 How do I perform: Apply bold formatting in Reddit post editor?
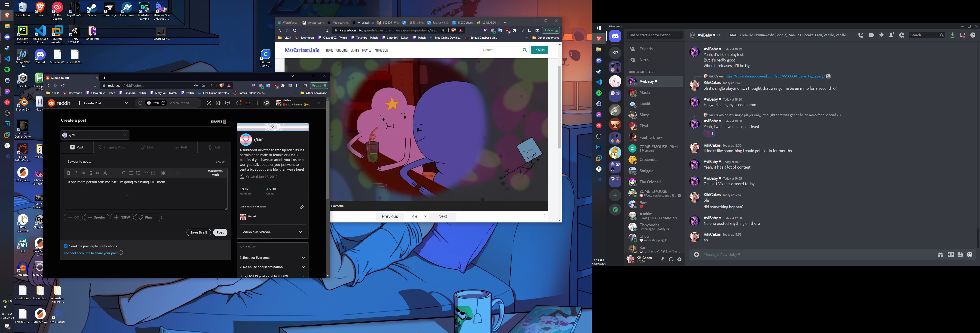point(68,173)
